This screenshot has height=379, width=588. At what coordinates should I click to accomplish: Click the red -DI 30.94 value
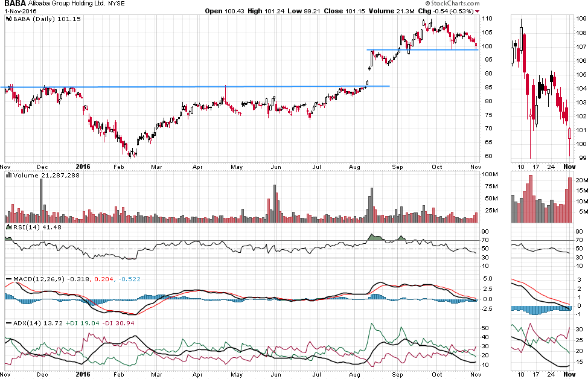pyautogui.click(x=118, y=323)
